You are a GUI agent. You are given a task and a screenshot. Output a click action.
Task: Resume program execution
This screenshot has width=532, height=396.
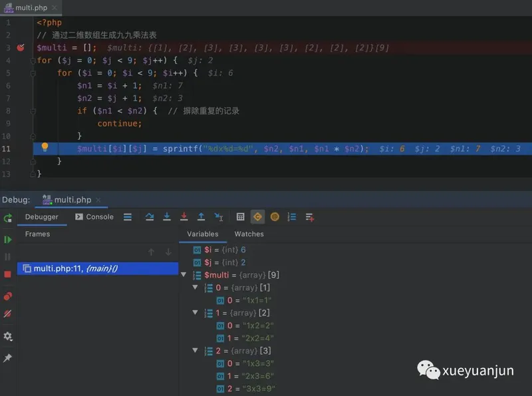[x=8, y=240]
